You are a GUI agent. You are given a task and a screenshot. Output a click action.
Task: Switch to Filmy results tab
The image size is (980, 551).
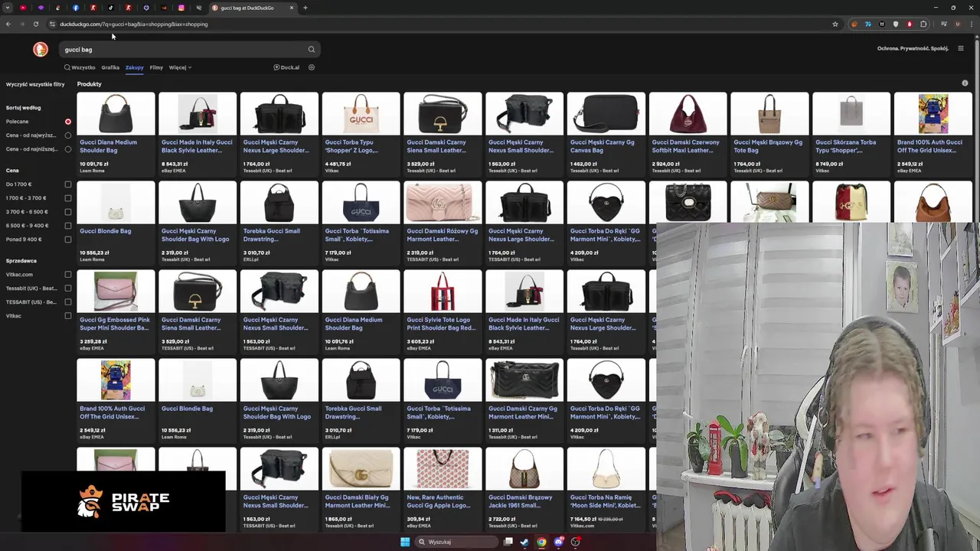coord(156,67)
